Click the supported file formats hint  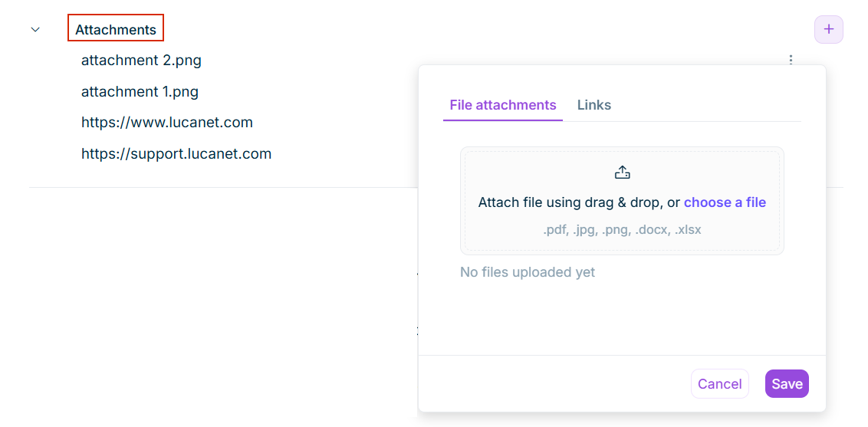point(622,229)
